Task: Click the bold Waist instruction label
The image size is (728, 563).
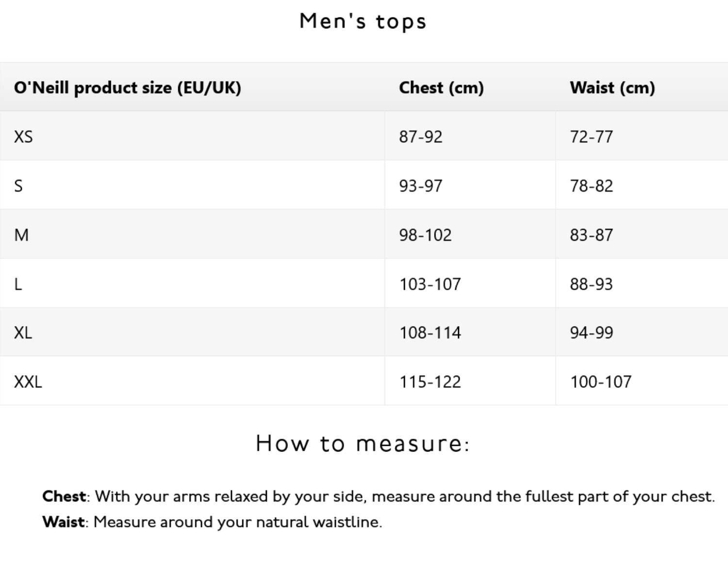Action: [64, 522]
